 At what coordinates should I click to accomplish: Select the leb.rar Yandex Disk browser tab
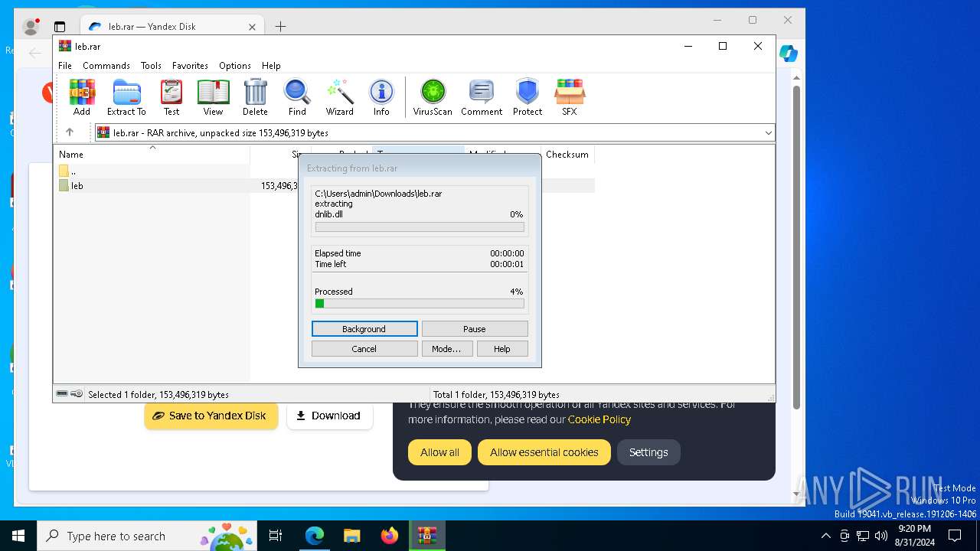pyautogui.click(x=171, y=27)
